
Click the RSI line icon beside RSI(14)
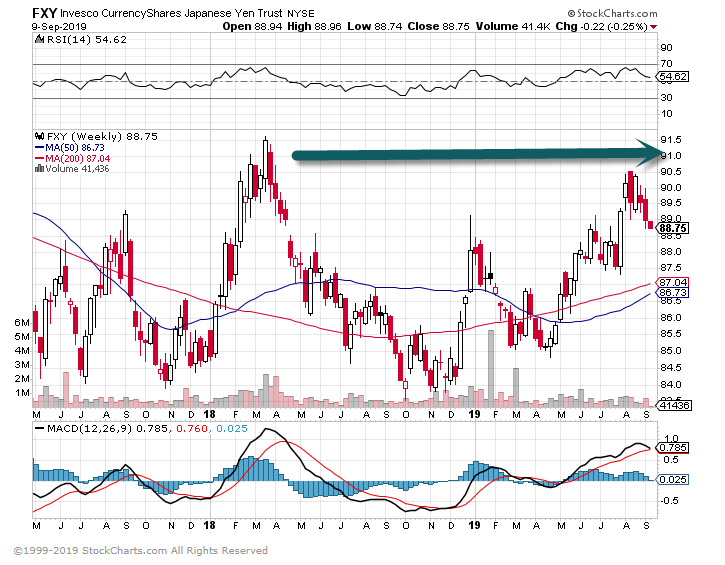tap(40, 40)
